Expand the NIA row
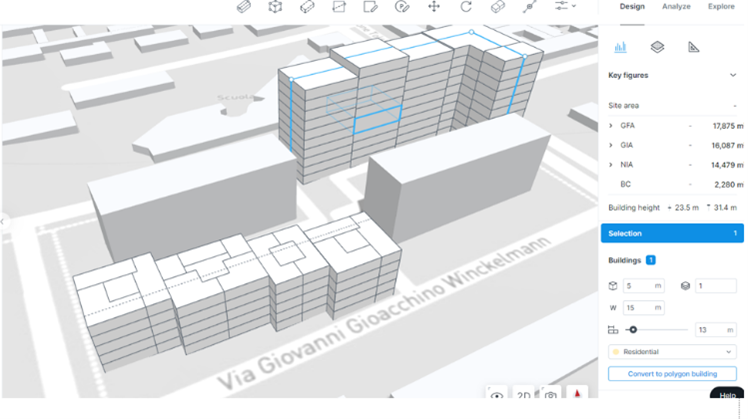This screenshot has height=419, width=748. coord(611,165)
